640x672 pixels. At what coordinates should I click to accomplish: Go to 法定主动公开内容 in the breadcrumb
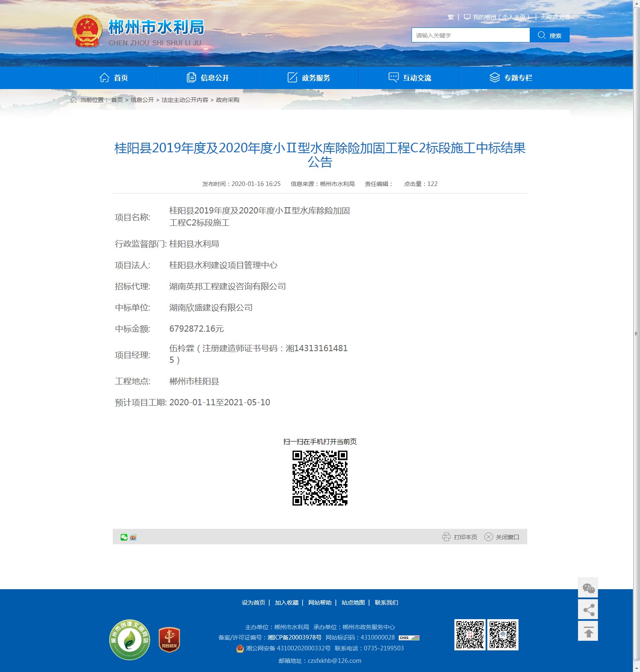(x=185, y=100)
